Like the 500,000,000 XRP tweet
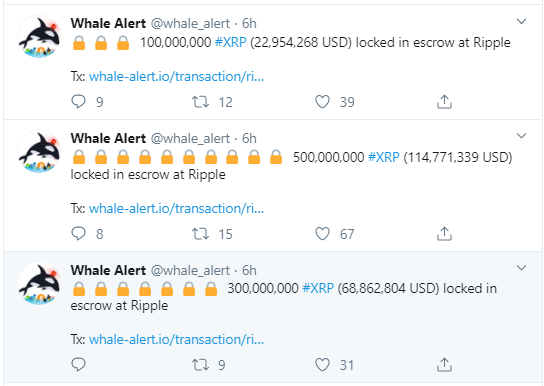This screenshot has height=386, width=544. click(x=322, y=233)
